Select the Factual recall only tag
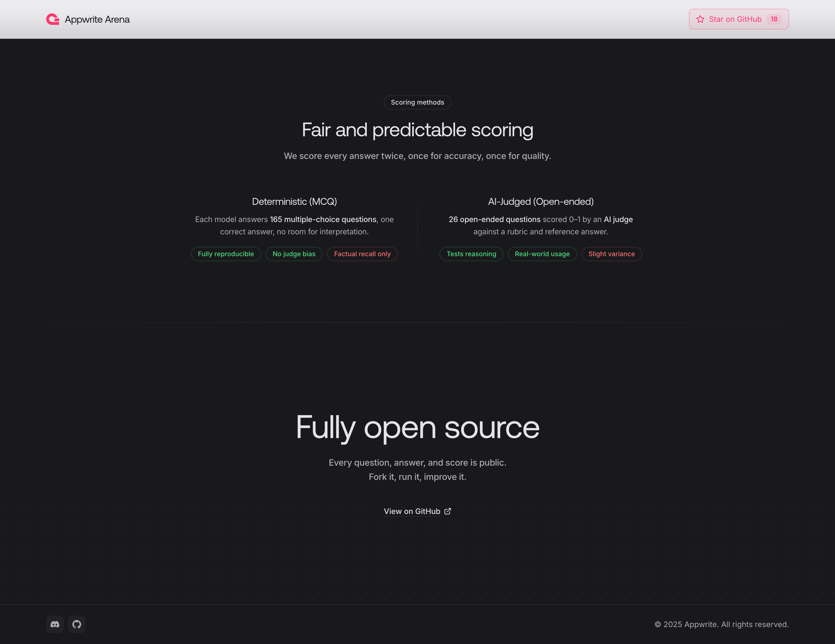The image size is (835, 644). click(x=362, y=254)
